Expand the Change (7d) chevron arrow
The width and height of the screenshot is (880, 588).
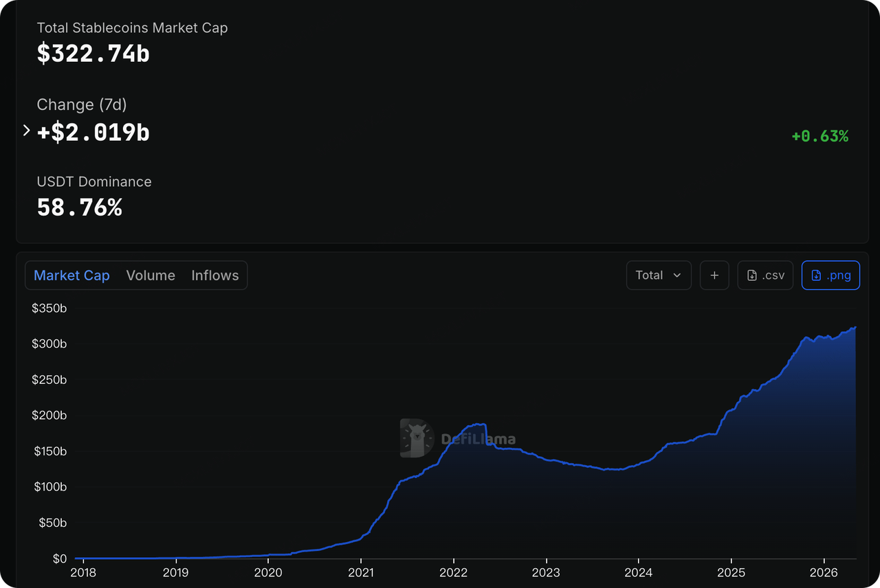click(27, 131)
